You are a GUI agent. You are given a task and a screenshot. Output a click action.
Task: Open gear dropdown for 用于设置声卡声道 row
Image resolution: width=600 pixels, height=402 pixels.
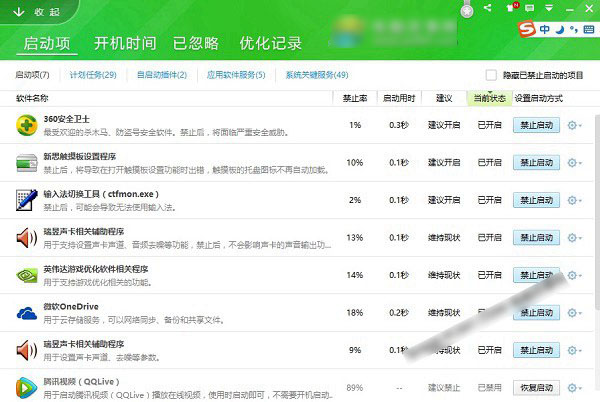pyautogui.click(x=575, y=350)
